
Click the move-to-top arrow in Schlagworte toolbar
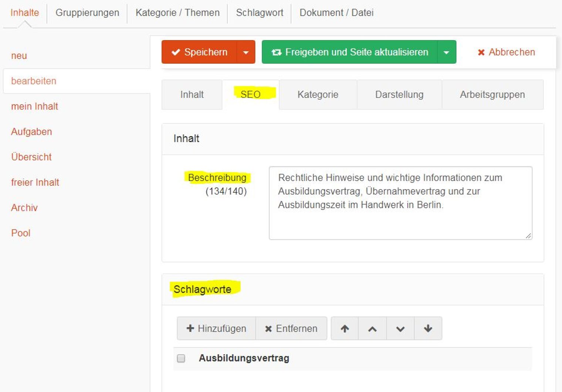[344, 328]
